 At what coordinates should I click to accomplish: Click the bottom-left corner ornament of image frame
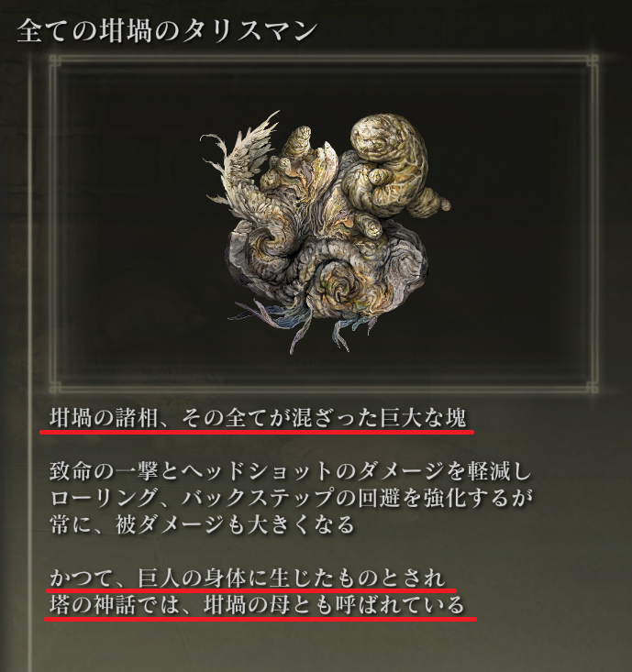[53, 388]
